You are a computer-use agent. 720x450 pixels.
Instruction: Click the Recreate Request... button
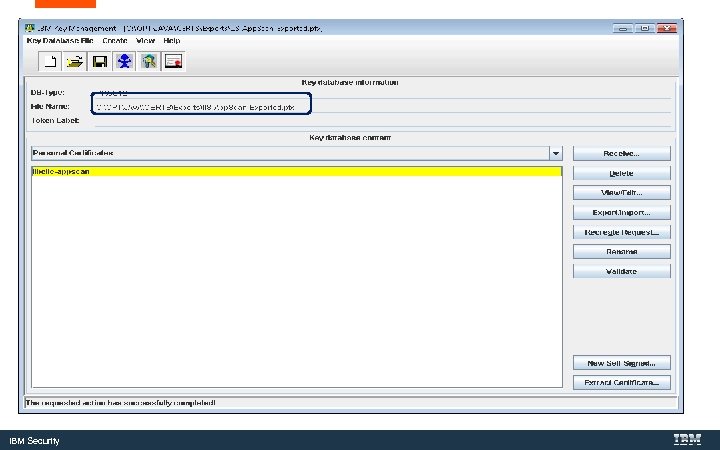pyautogui.click(x=621, y=232)
